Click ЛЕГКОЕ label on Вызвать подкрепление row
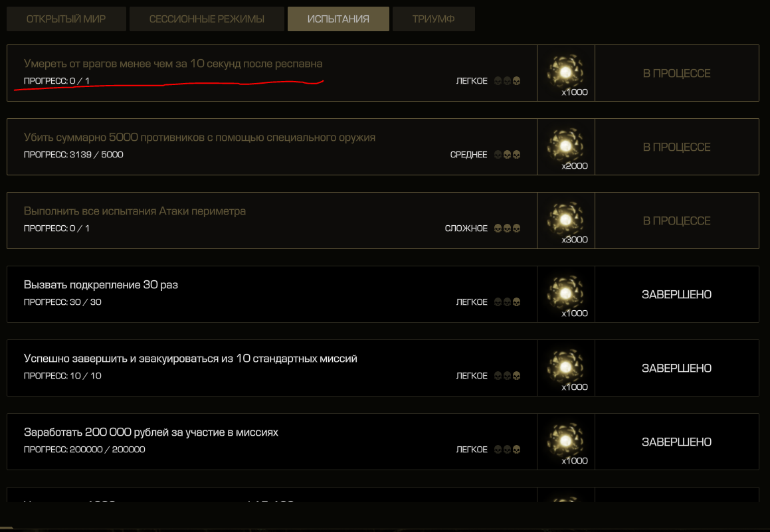The height and width of the screenshot is (532, 770). click(472, 302)
